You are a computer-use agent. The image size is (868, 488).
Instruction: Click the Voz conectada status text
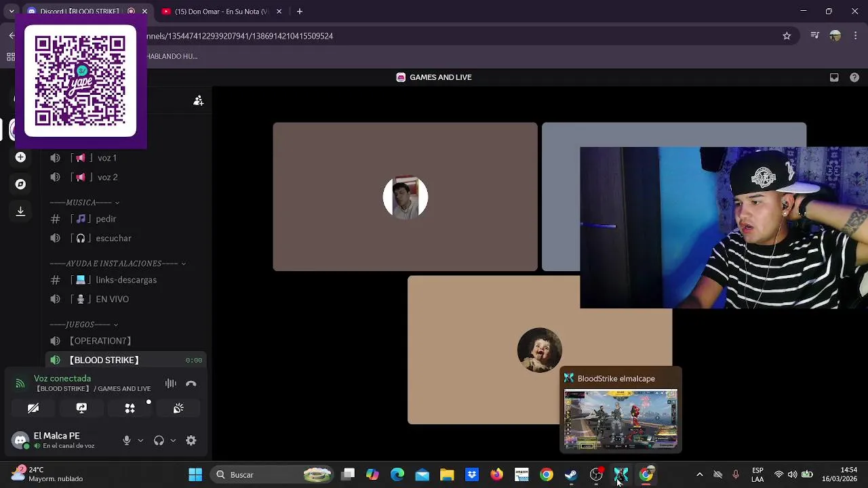point(62,378)
